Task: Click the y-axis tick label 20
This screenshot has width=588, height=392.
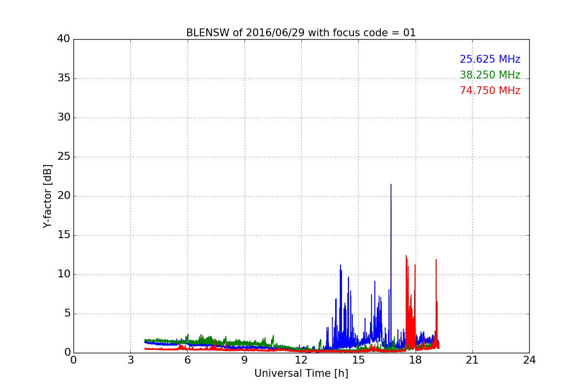Action: (64, 196)
